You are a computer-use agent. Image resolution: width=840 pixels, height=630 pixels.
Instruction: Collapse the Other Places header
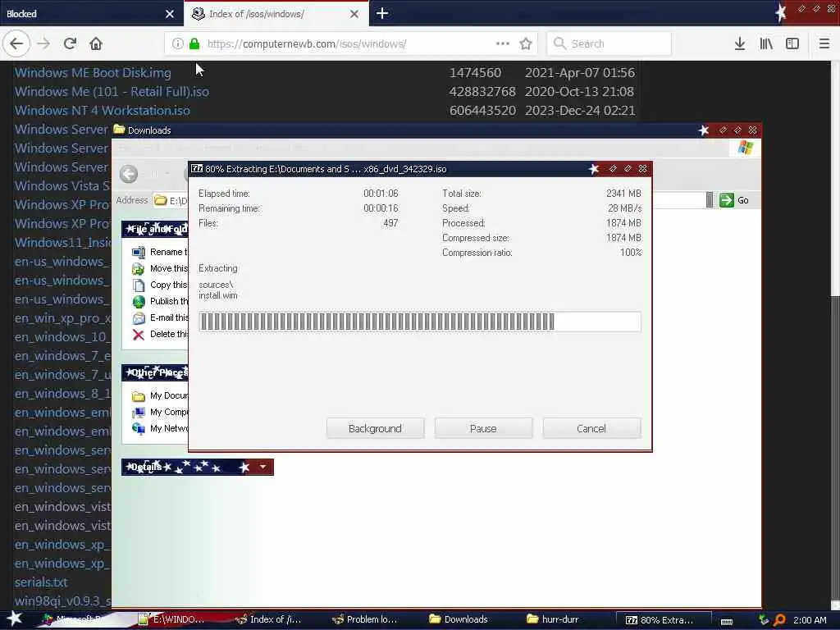[x=155, y=372]
